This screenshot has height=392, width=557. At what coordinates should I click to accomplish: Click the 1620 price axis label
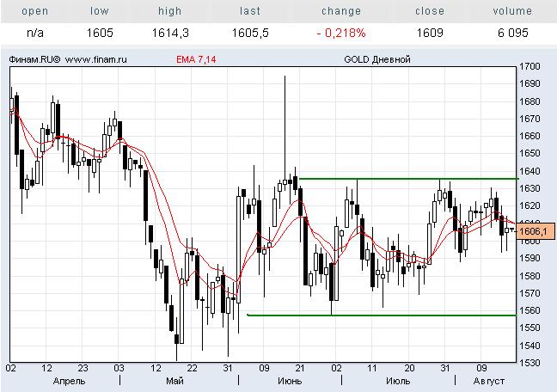[529, 205]
